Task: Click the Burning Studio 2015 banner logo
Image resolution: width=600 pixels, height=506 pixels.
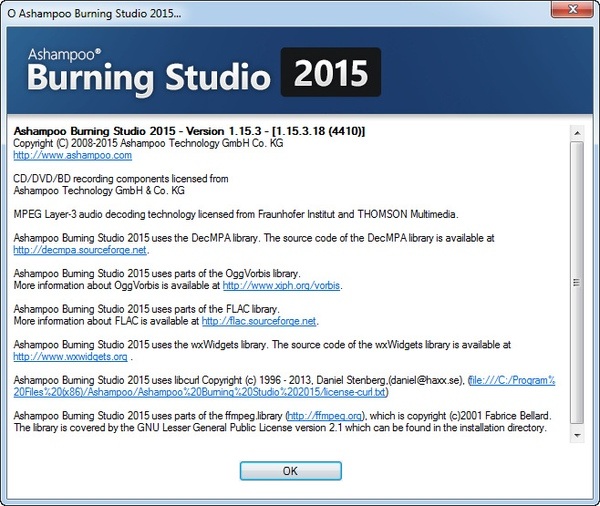Action: [204, 72]
